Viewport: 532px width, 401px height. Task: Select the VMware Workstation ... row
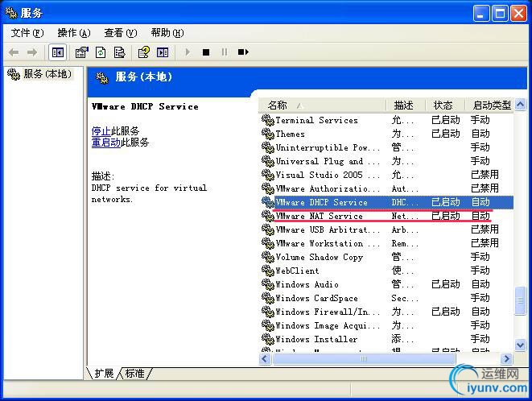point(386,243)
